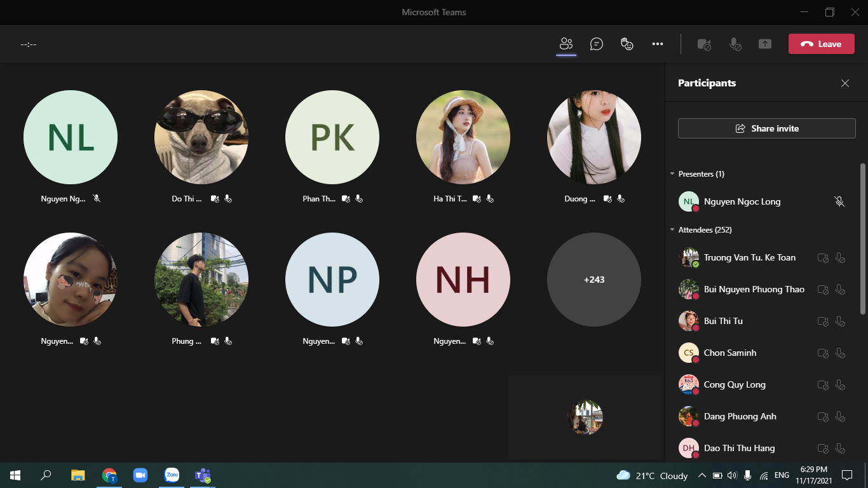Screen dimensions: 868x488
Task: Click the Share content tray icon
Action: (x=765, y=44)
